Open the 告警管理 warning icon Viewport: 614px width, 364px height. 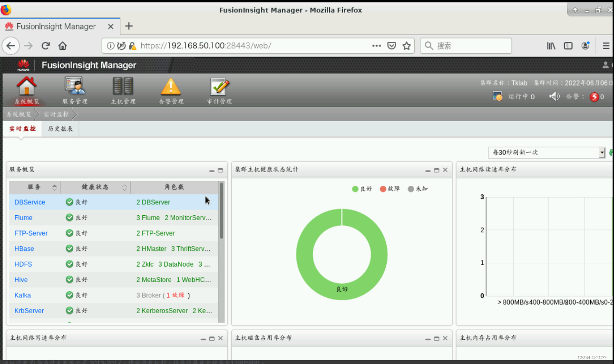tap(171, 86)
